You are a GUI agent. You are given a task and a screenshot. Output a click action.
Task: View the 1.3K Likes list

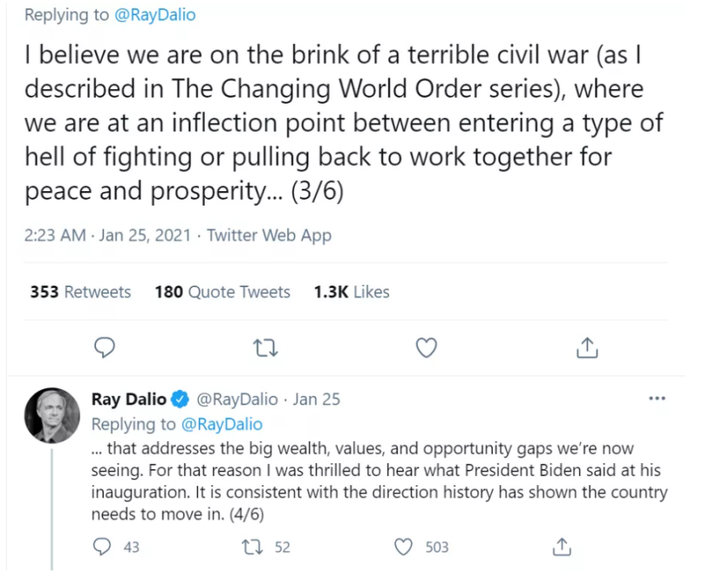(352, 292)
